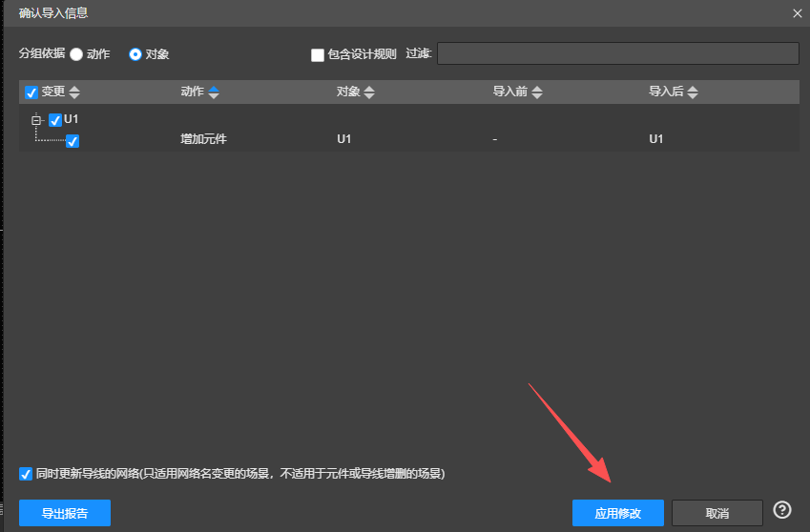Sort by the 导入后 column arrows
810x532 pixels.
[x=693, y=92]
